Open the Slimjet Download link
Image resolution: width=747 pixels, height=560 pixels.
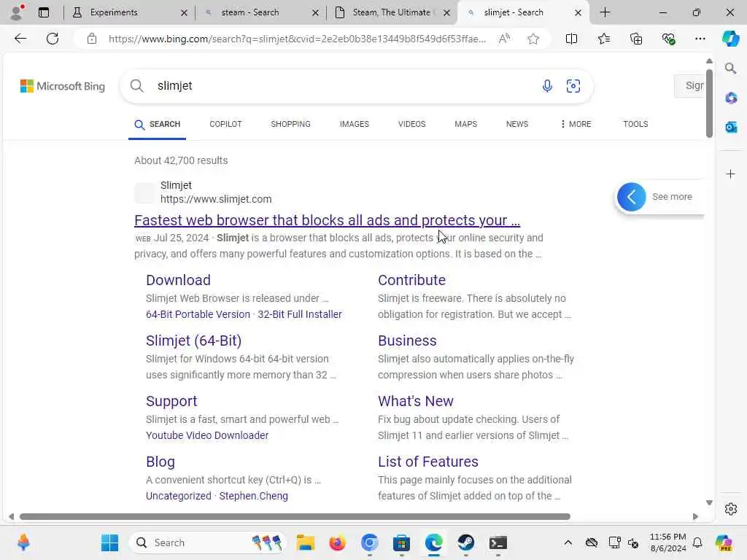coord(178,280)
